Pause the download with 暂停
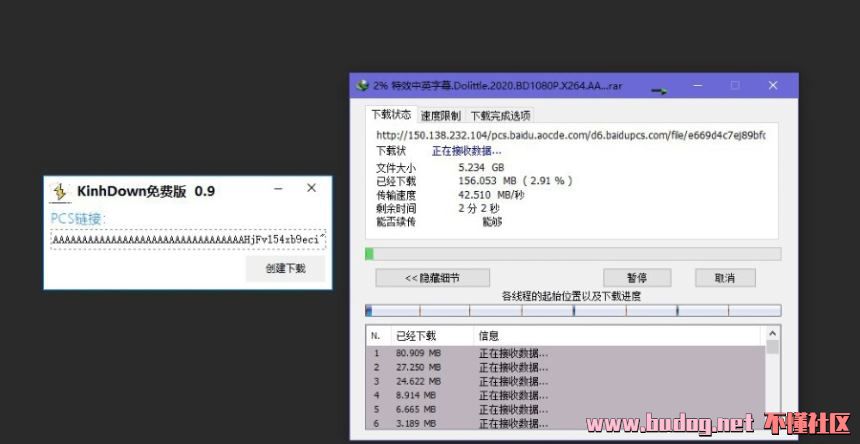The height and width of the screenshot is (444, 860). (x=636, y=277)
